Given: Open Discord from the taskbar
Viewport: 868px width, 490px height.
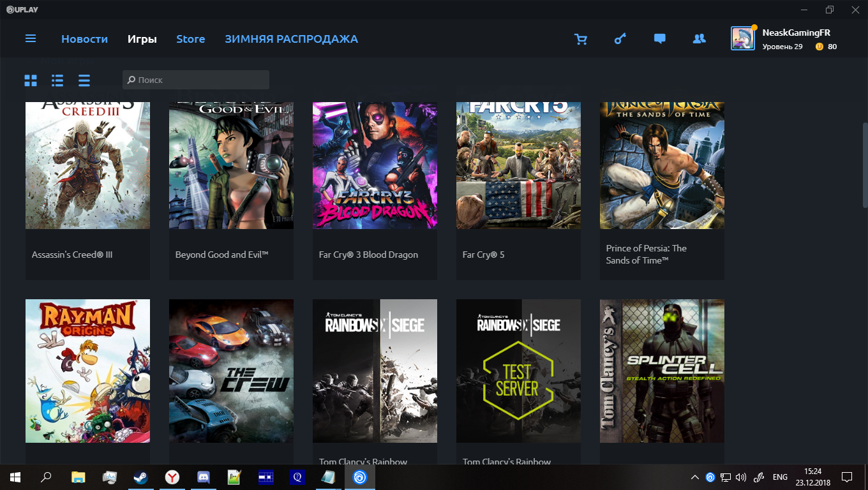Looking at the screenshot, I should tap(204, 477).
